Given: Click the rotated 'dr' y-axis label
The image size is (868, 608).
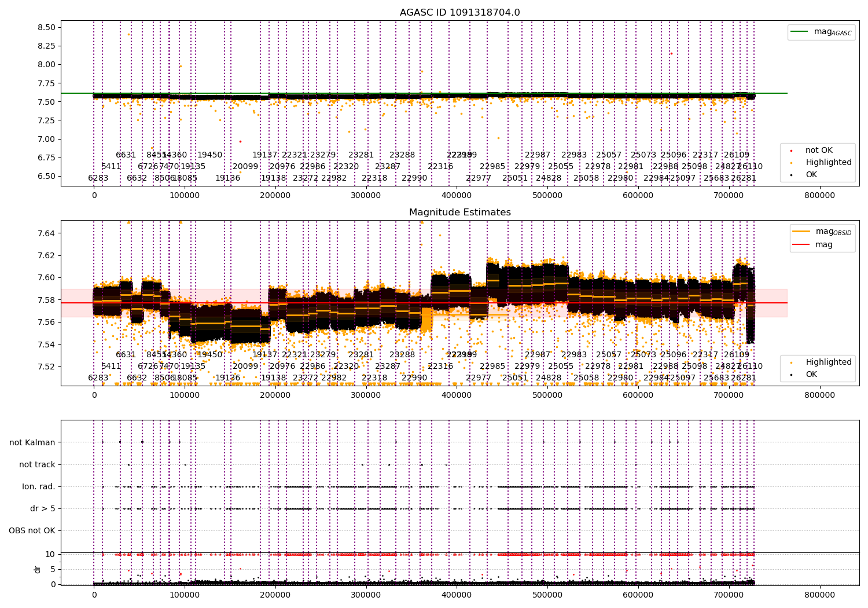Looking at the screenshot, I should pos(38,570).
